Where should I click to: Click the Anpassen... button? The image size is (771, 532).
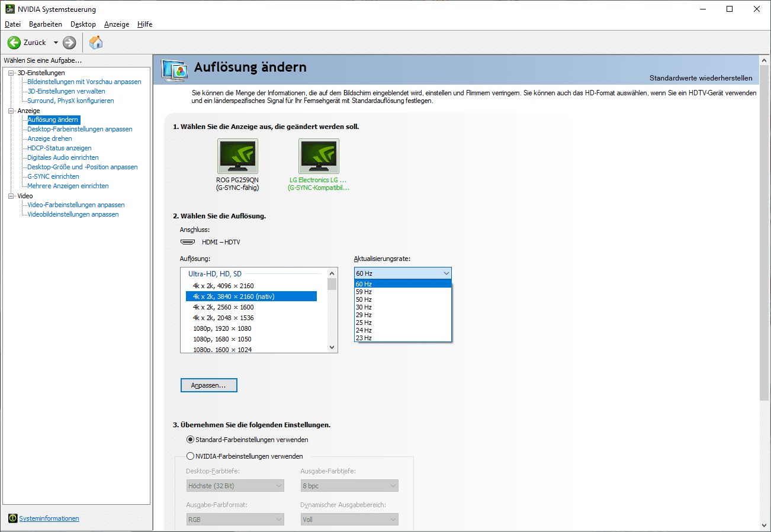[x=208, y=385]
